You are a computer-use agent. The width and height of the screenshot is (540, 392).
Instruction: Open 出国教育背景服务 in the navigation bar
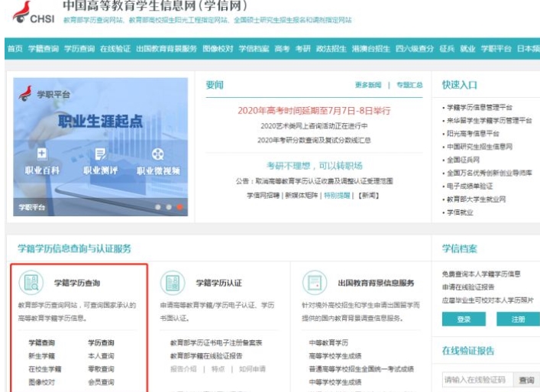click(x=167, y=49)
